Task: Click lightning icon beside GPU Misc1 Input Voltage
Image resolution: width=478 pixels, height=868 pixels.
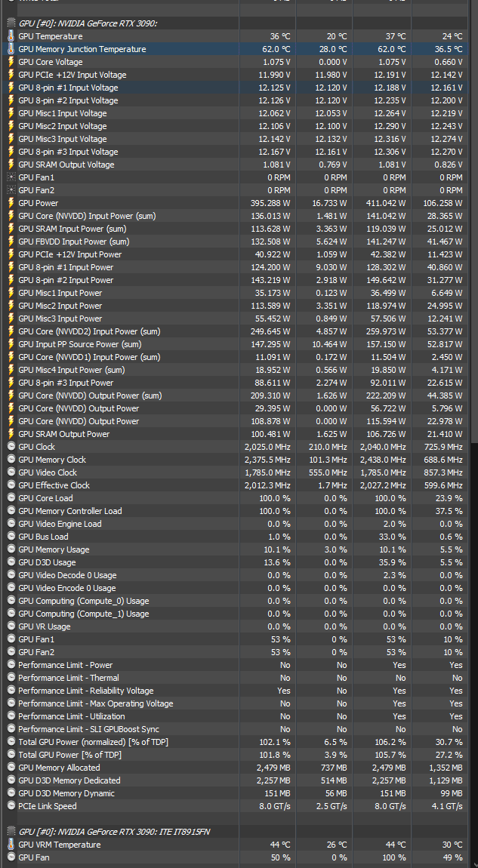Action: (11, 113)
